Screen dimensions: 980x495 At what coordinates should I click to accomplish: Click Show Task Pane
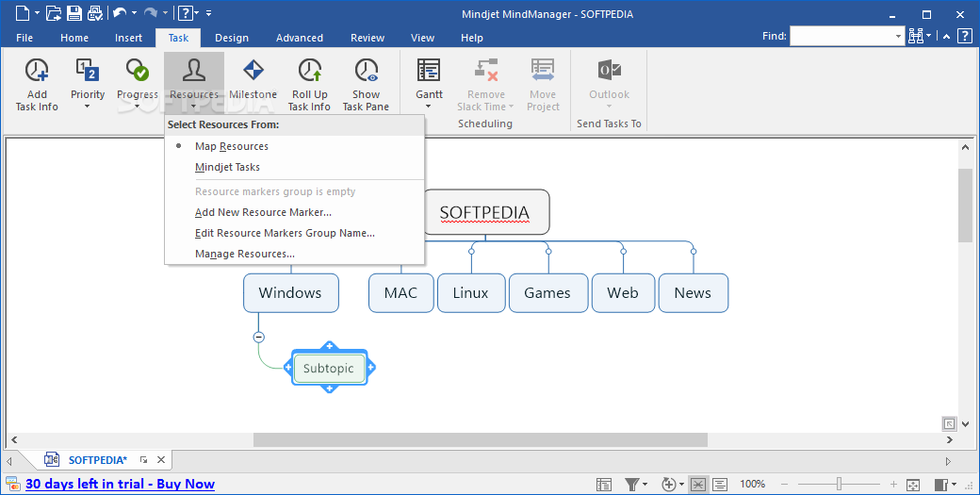click(x=367, y=84)
